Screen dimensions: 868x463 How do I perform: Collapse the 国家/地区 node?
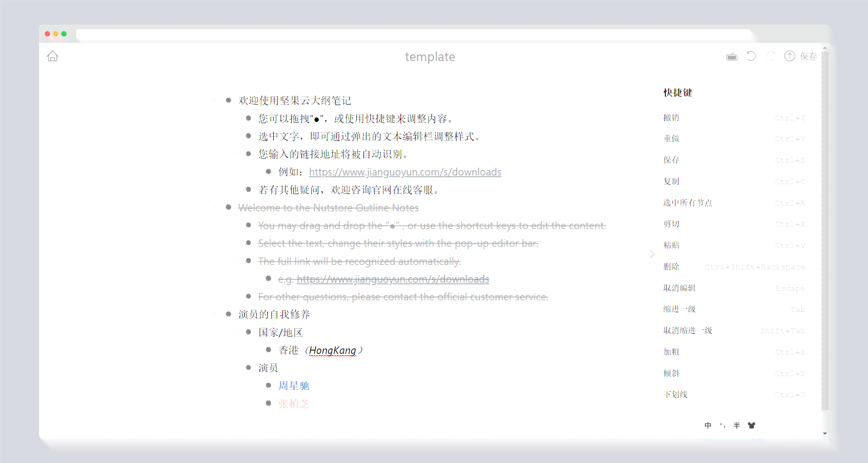click(x=234, y=332)
